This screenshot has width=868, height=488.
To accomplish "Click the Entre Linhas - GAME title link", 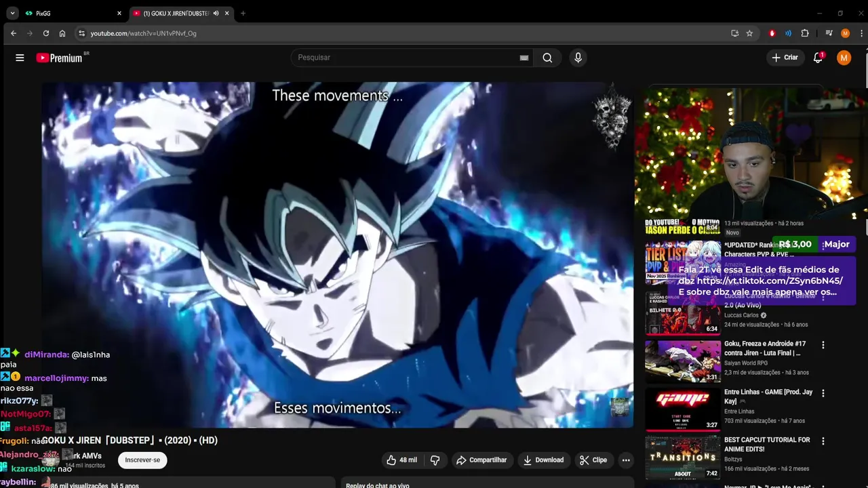I will pyautogui.click(x=768, y=396).
